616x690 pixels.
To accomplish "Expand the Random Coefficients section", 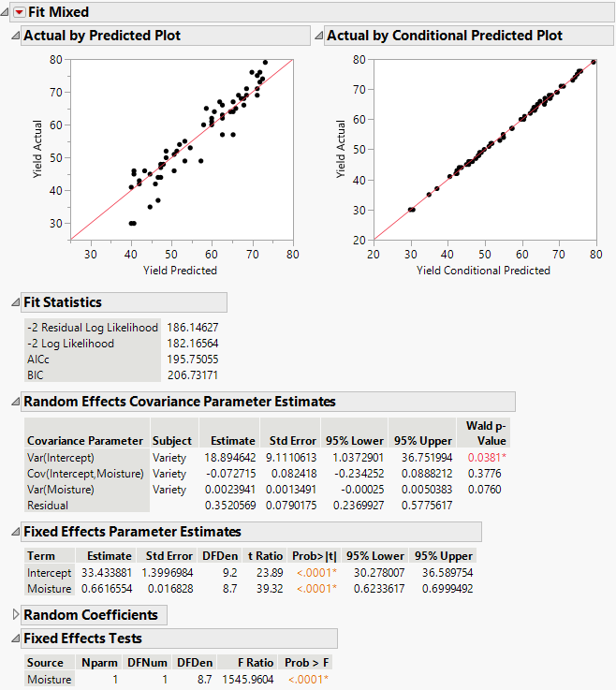I will (x=14, y=615).
